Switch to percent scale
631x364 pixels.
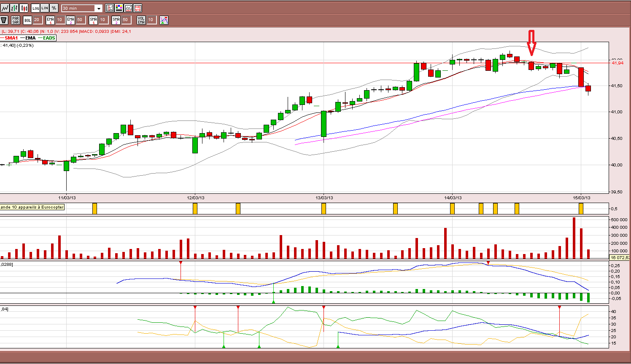pos(54,8)
